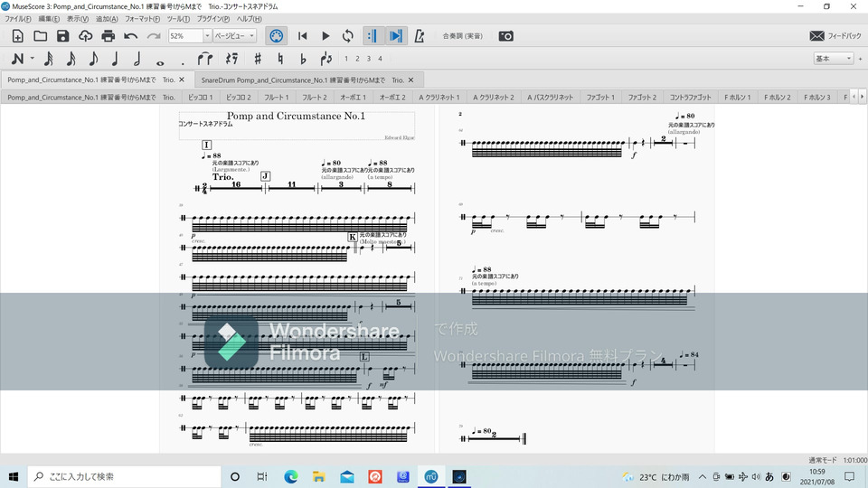The height and width of the screenshot is (488, 868).
Task: Open the フォーマット menu
Action: 142,19
